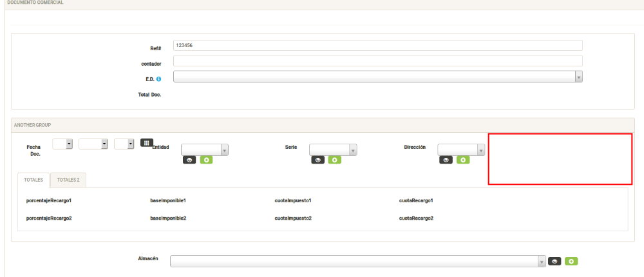This screenshot has width=644, height=277.
Task: View the selected Almacén with eye icon
Action: click(554, 261)
